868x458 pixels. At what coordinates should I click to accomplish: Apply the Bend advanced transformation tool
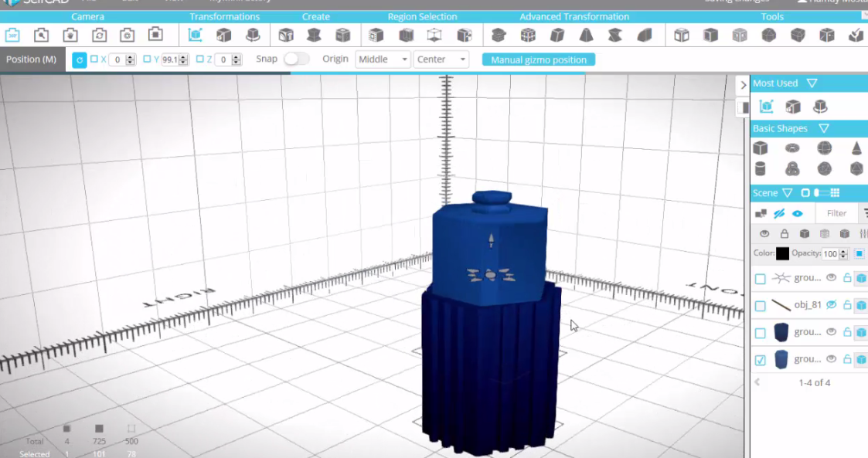(x=645, y=36)
